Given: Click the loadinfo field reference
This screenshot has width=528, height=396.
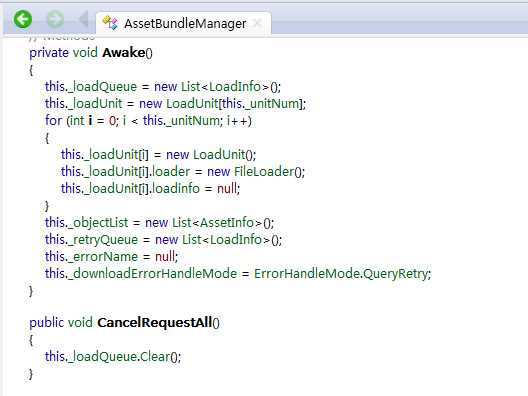Looking at the screenshot, I should point(176,189).
